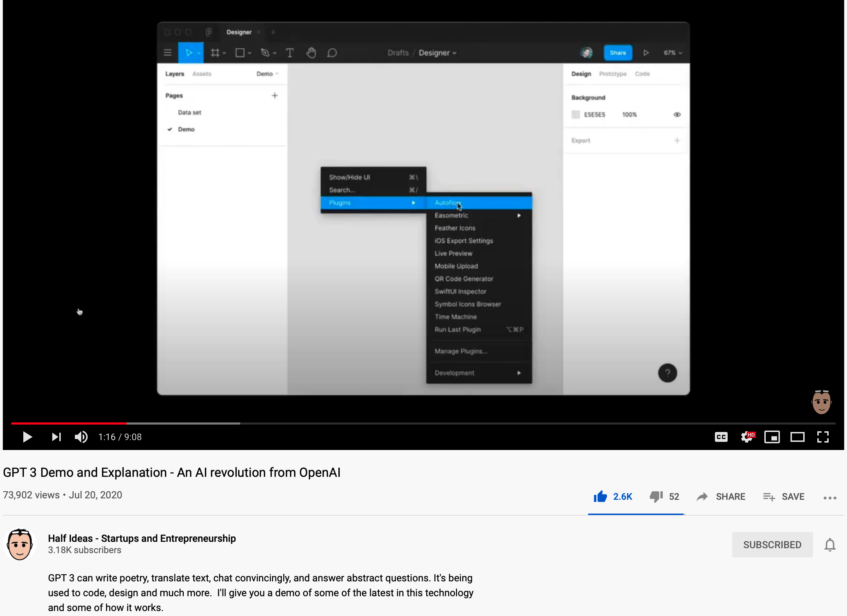Open YouTube player settings gear

coord(747,437)
